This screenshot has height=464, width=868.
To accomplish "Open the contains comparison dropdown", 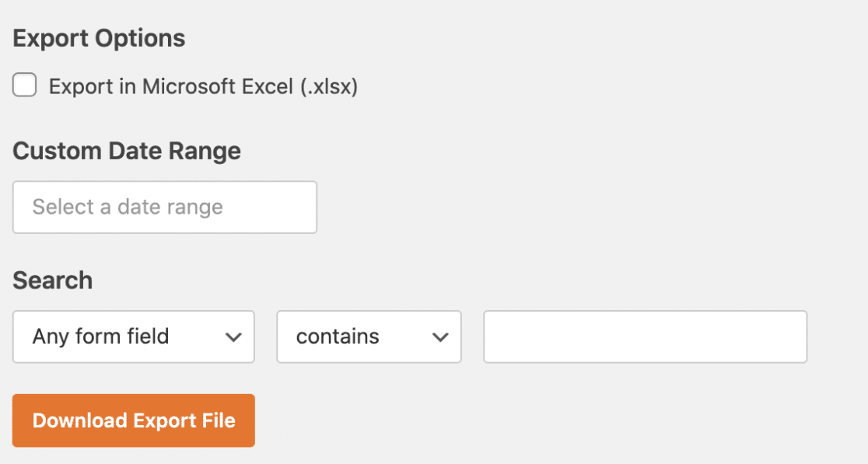I will pyautogui.click(x=369, y=337).
